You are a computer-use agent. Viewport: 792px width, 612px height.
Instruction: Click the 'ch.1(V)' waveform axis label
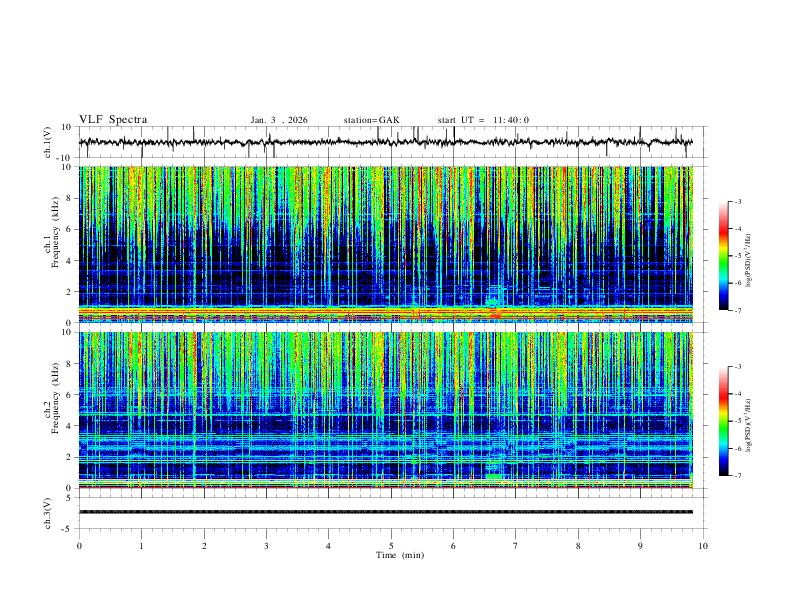pos(48,142)
